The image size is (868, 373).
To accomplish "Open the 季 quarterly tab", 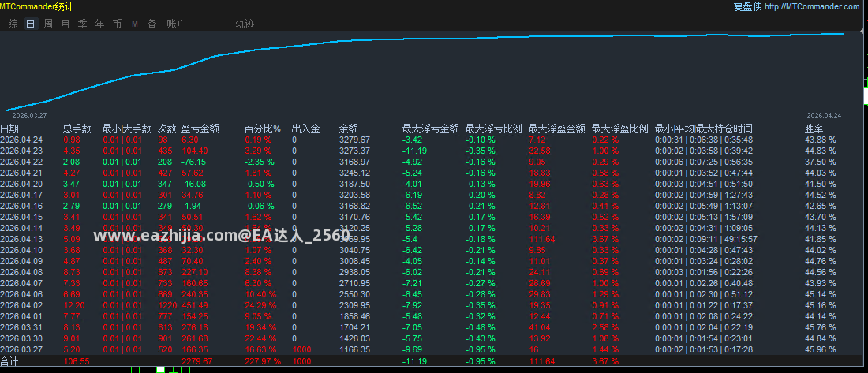I will (83, 24).
